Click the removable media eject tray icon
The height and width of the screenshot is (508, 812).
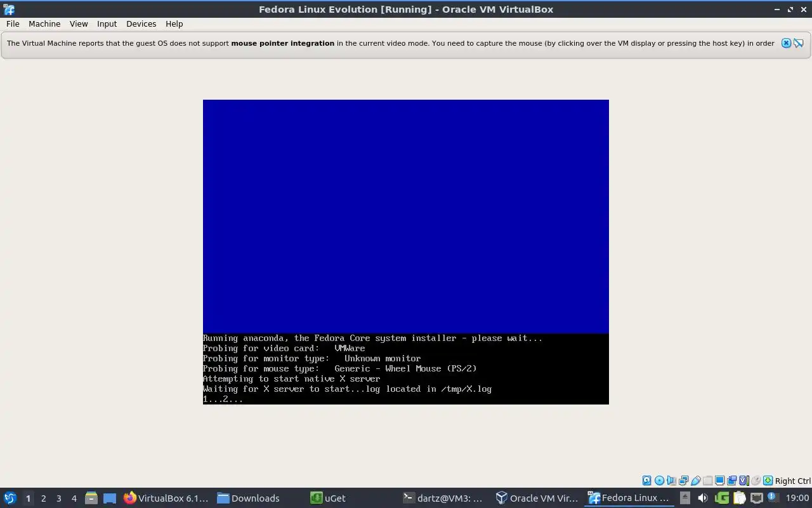pos(685,498)
